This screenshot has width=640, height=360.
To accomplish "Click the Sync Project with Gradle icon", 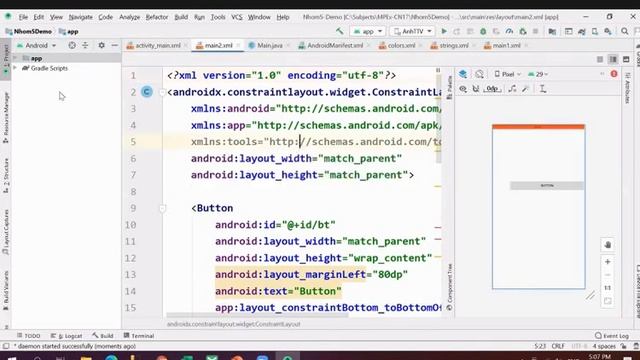I will pos(582,31).
